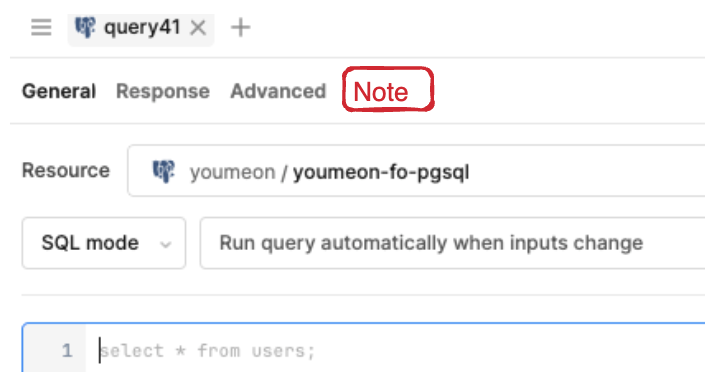Expand the SQL mode dropdown
Screen dimensions: 705x372
(104, 243)
